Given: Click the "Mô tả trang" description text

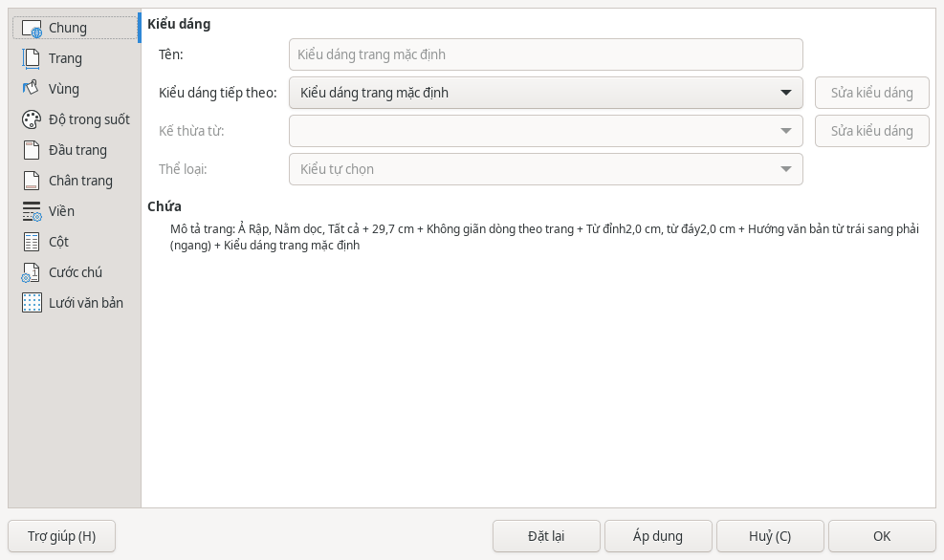Looking at the screenshot, I should (544, 237).
